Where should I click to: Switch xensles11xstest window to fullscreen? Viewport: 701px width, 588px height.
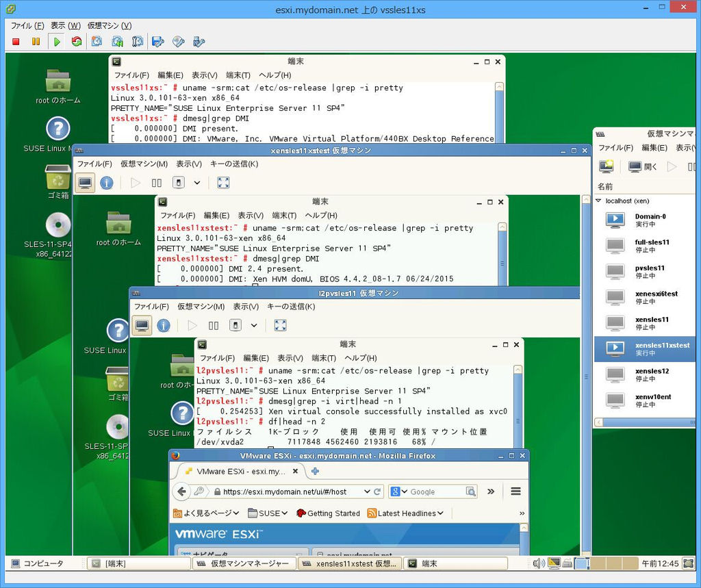click(223, 183)
